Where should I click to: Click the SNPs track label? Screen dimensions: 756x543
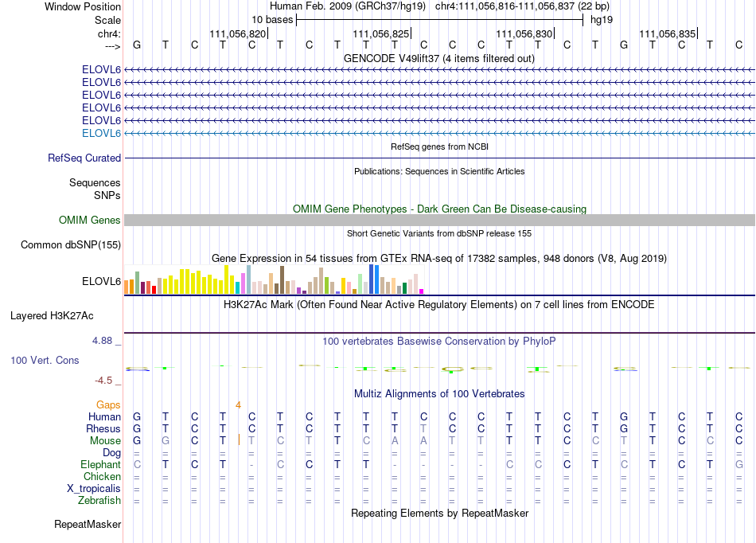coord(107,195)
